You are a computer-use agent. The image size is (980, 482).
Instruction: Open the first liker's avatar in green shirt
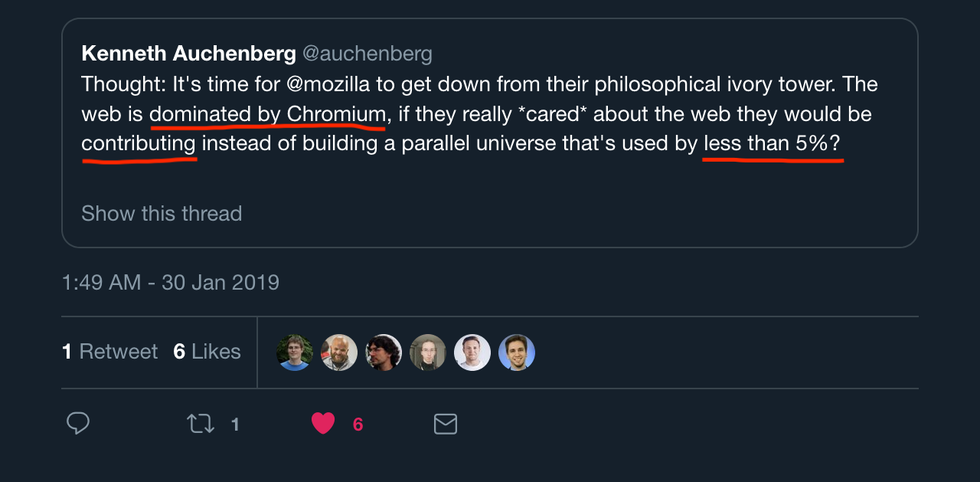(x=295, y=352)
